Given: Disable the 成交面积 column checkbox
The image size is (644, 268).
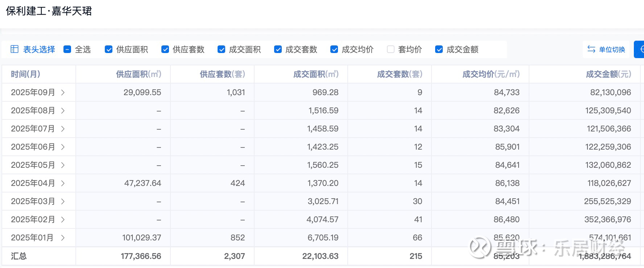Looking at the screenshot, I should click(221, 49).
